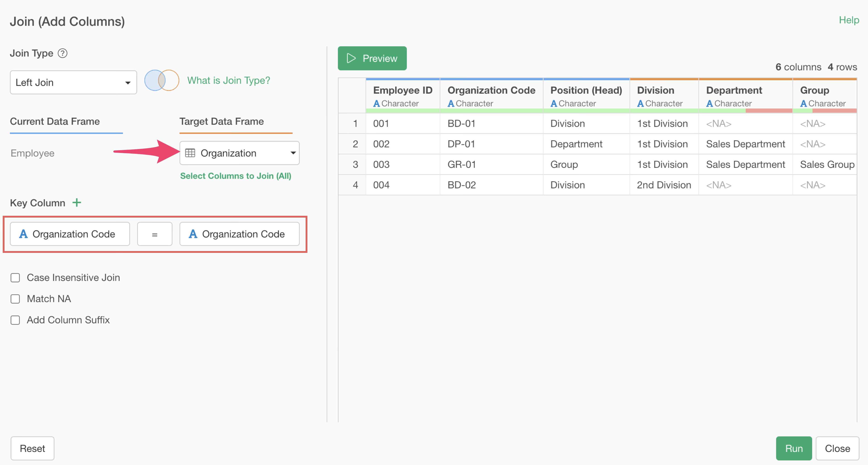Click 'Sales Department' cell in row 2
Image resolution: width=868 pixels, height=465 pixels.
(746, 144)
